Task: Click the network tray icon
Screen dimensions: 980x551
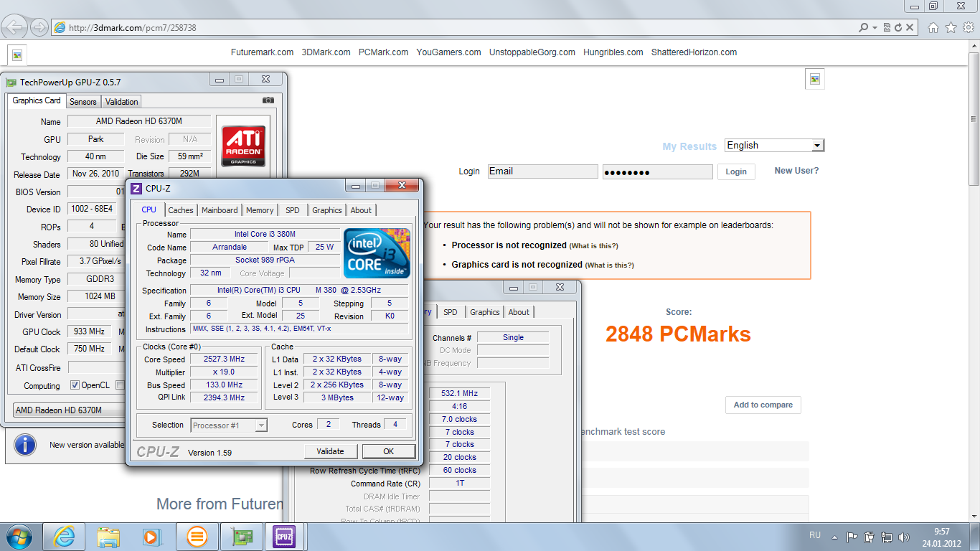Action: click(887, 537)
